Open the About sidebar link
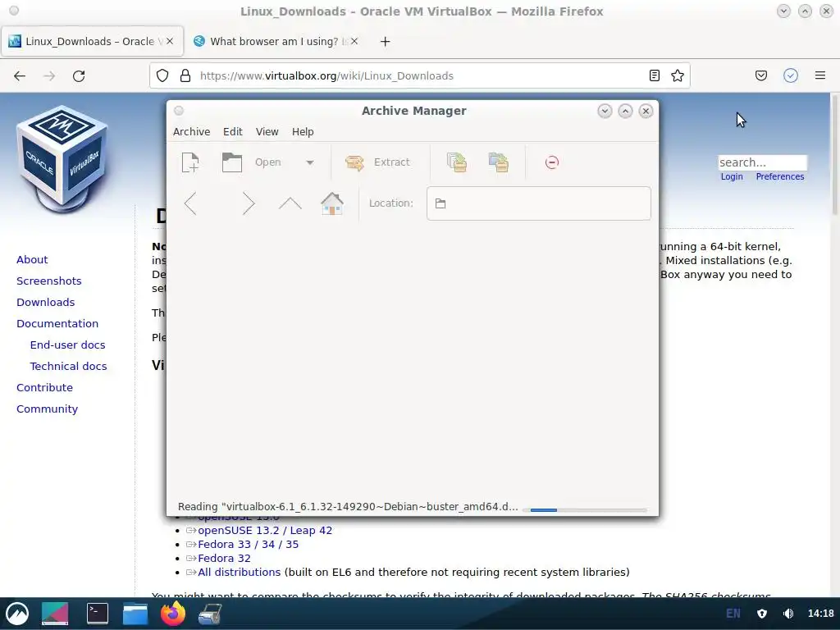Viewport: 840px width, 630px height. pyautogui.click(x=32, y=260)
